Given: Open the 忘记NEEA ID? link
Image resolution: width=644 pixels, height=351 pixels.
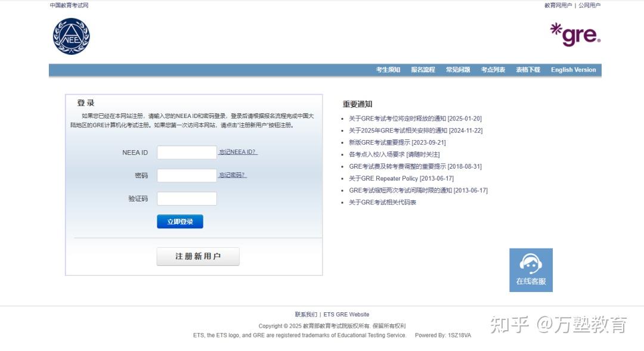Looking at the screenshot, I should [239, 152].
